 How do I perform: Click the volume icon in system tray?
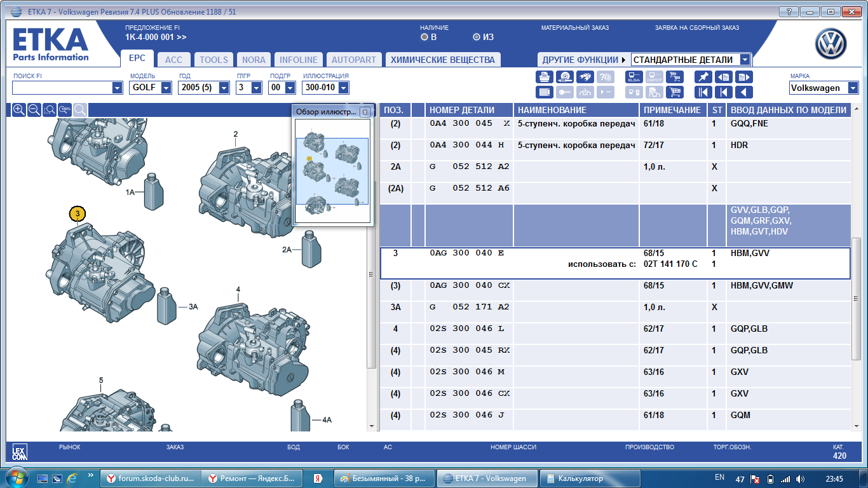(x=801, y=478)
